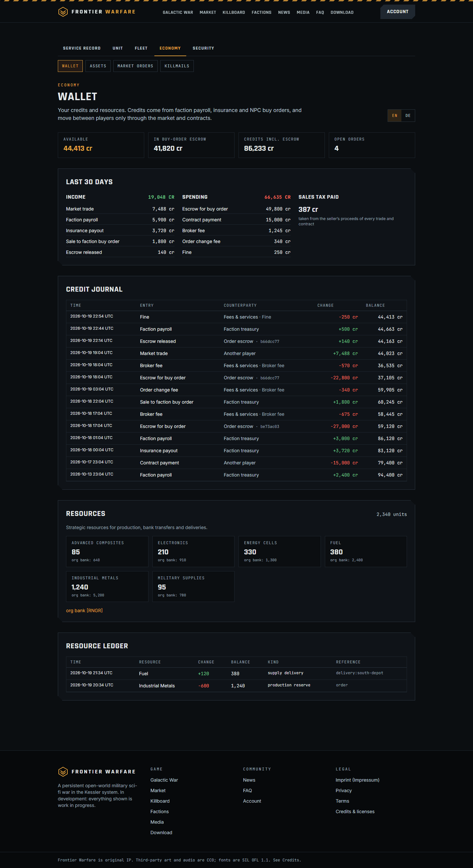473x868 pixels.
Task: Open the News footer link
Action: 249,780
